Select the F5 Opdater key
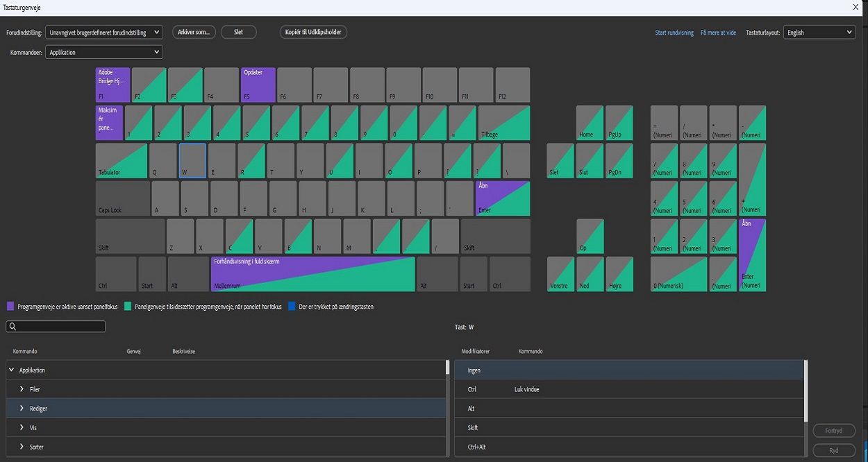The height and width of the screenshot is (462, 868). (258, 85)
